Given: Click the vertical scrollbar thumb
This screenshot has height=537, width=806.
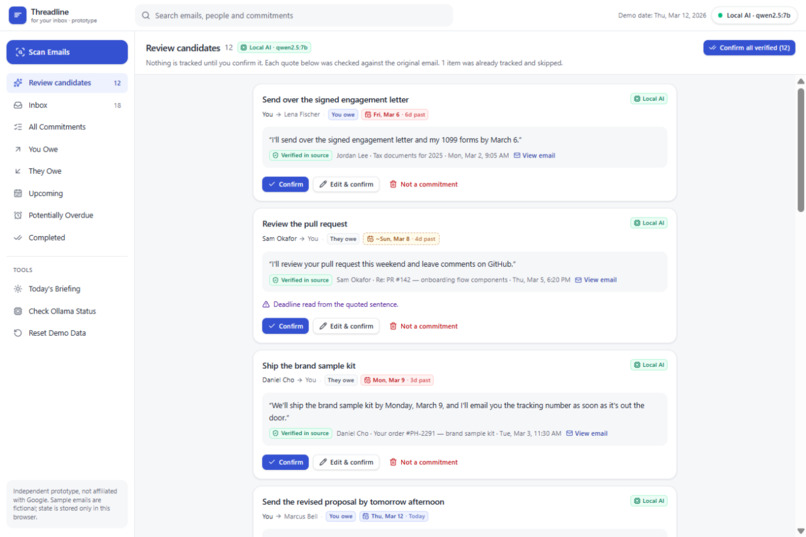Looking at the screenshot, I should click(x=800, y=150).
